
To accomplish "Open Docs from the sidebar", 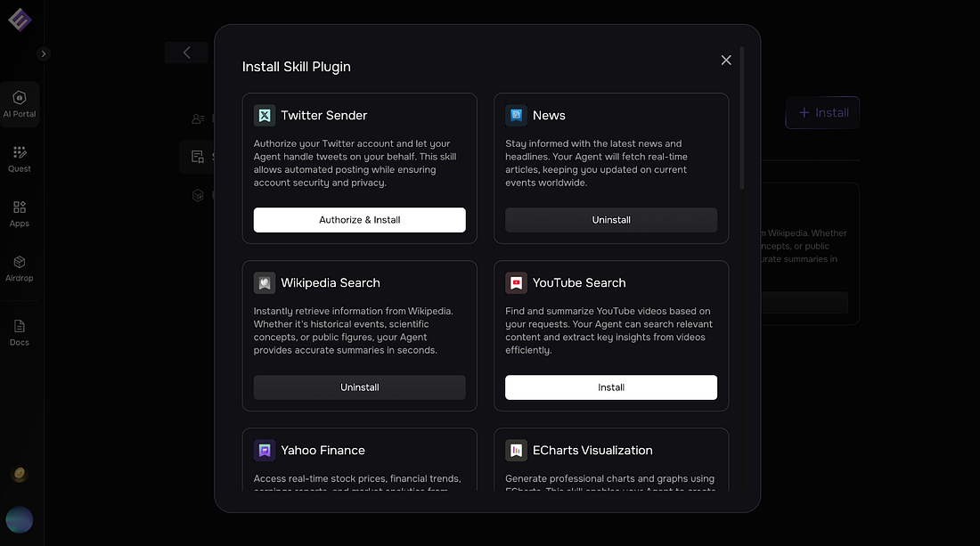I will (20, 332).
